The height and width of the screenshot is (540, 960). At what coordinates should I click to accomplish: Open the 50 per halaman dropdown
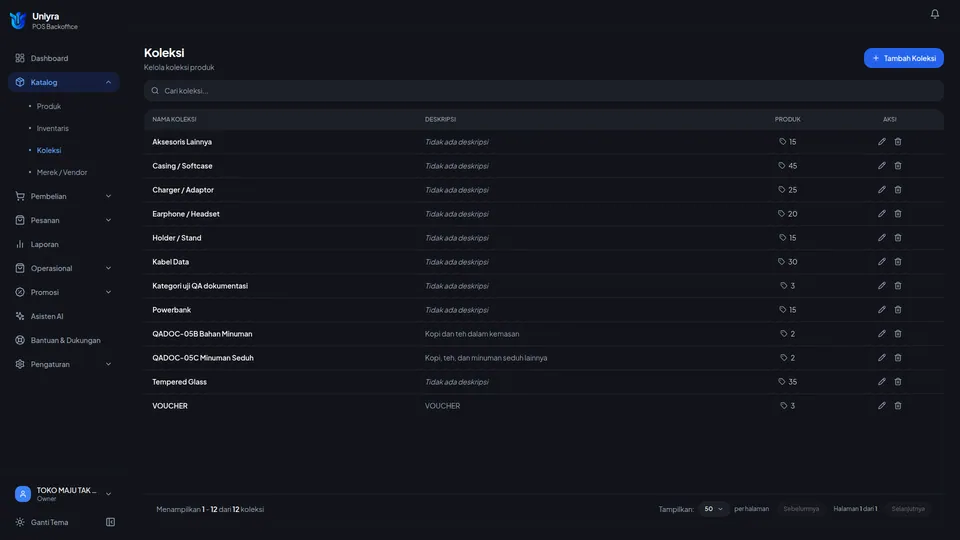pos(713,509)
